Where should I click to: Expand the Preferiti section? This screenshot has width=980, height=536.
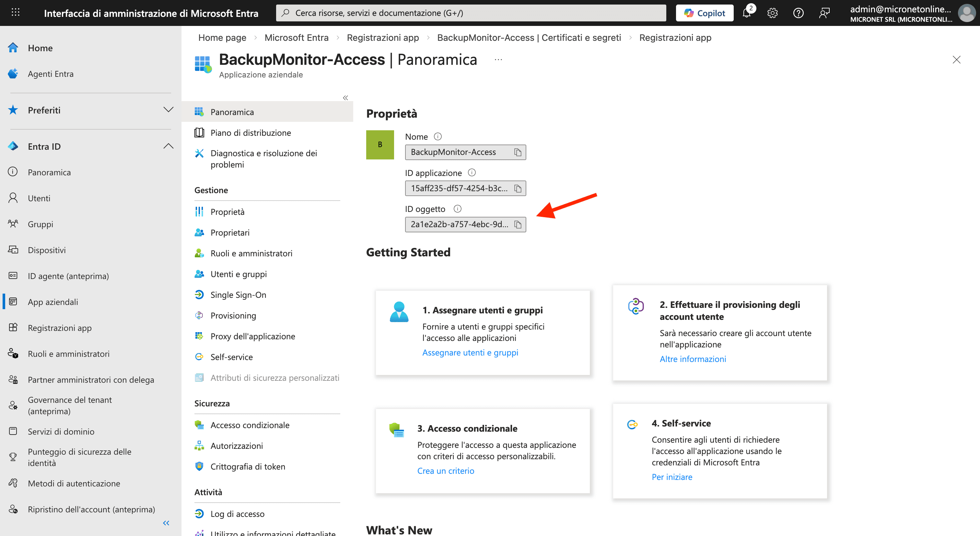pos(169,110)
